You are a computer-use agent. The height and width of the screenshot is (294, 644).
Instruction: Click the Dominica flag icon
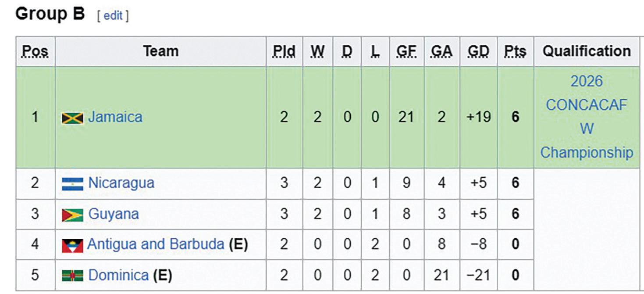point(72,276)
